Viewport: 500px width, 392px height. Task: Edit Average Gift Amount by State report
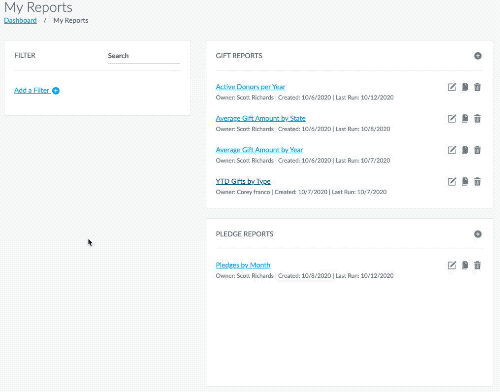(x=452, y=119)
